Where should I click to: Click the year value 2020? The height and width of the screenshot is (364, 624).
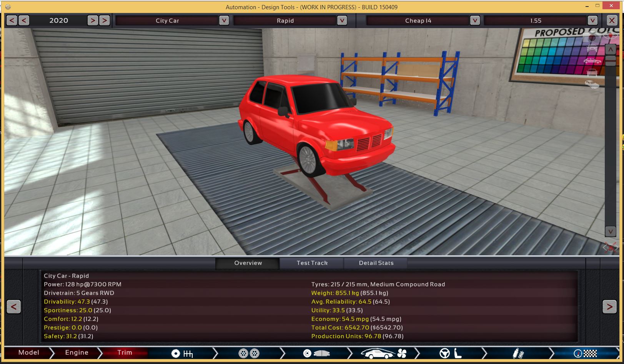pyautogui.click(x=58, y=20)
